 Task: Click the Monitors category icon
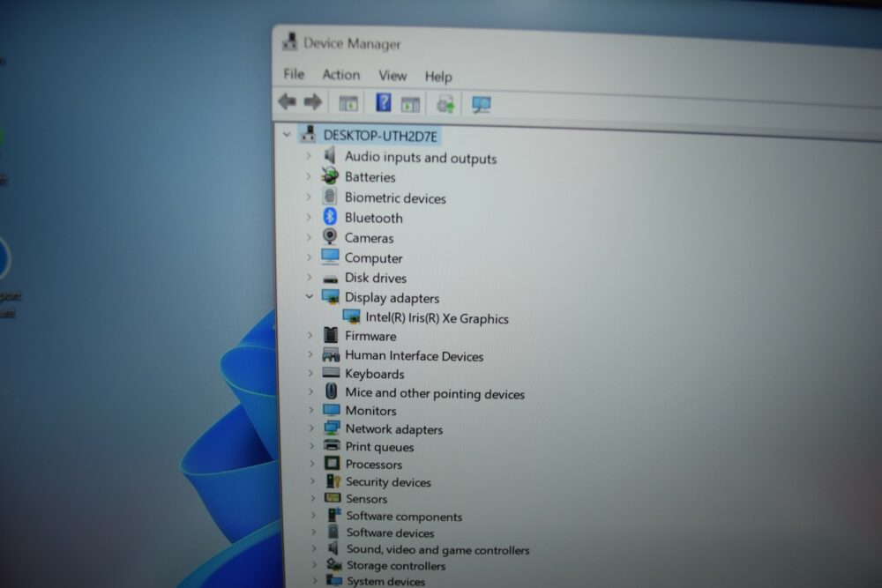coord(332,409)
